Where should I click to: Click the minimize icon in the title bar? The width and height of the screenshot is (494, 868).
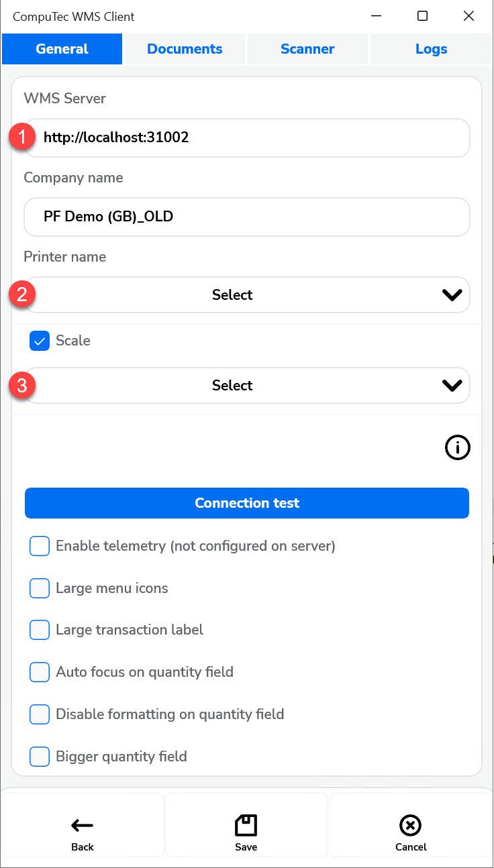coord(376,15)
